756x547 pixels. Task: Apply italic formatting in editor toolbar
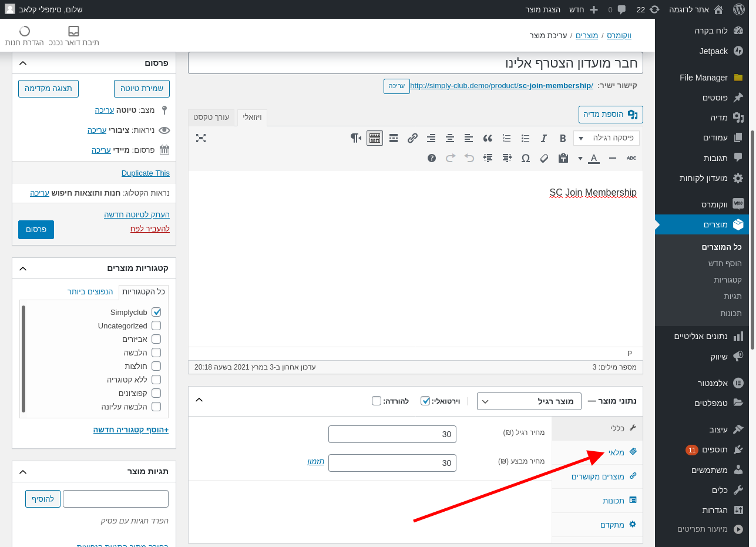[x=544, y=138]
